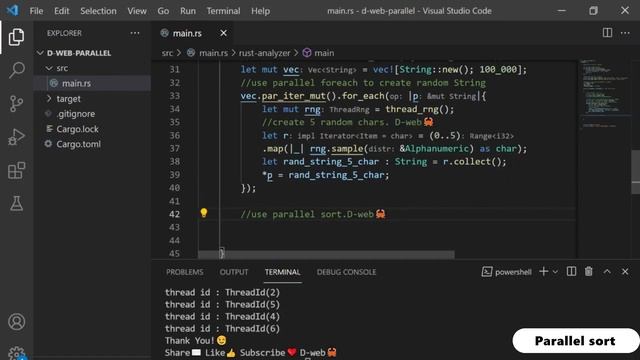The height and width of the screenshot is (360, 640).
Task: Click line number 33 in the gutter
Action: pos(174,96)
